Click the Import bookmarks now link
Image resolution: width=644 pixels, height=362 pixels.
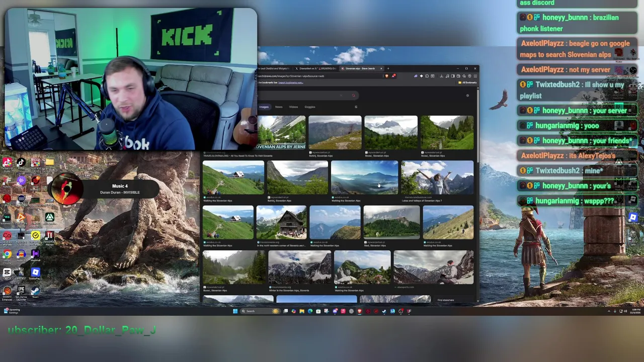point(291,82)
